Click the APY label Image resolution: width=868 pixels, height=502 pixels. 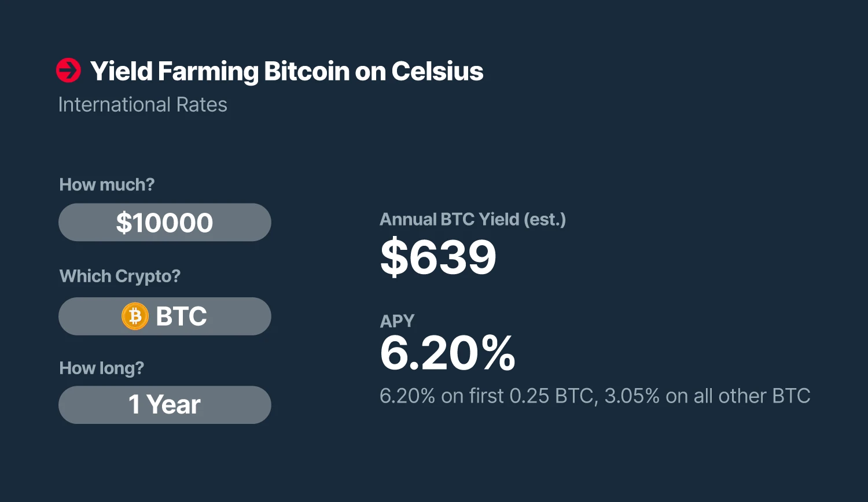pyautogui.click(x=397, y=321)
